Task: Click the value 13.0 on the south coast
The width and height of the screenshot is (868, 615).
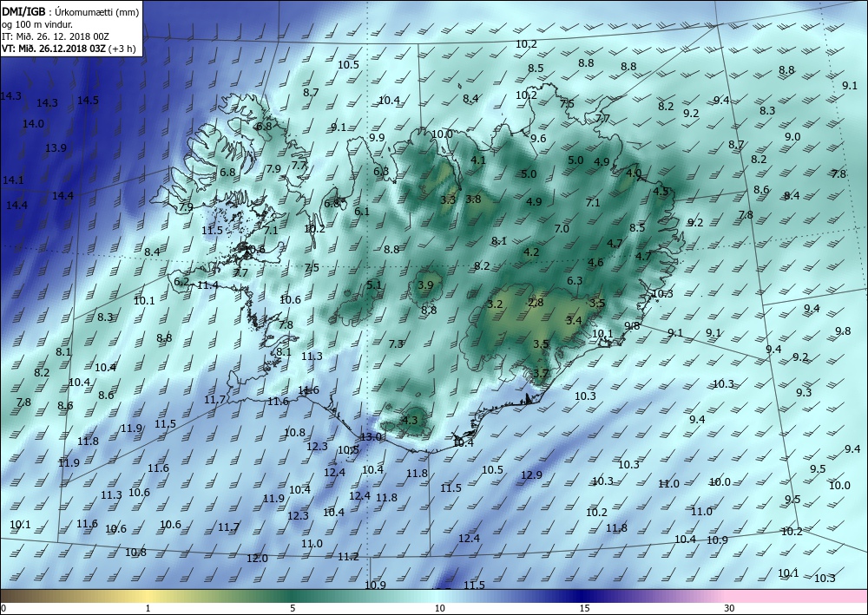Action: 371,436
